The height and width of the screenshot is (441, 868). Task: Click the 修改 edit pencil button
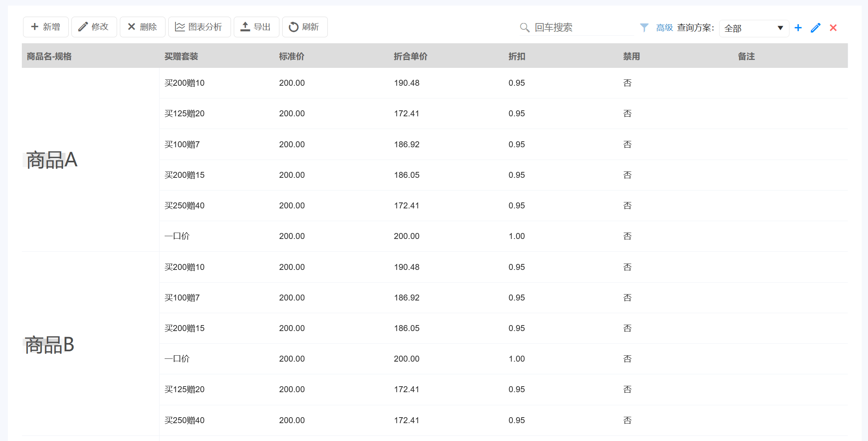tap(94, 27)
